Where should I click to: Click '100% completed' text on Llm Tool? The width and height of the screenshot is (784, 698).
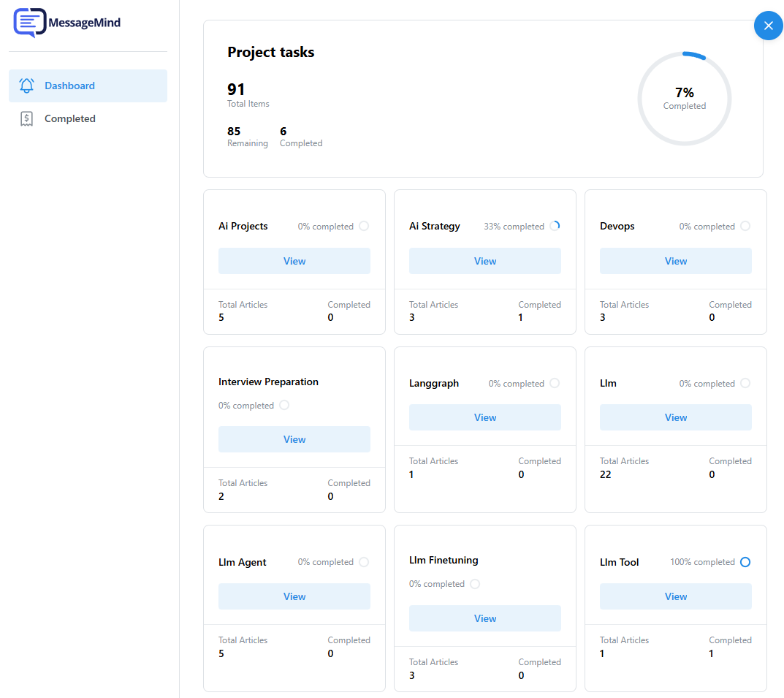pos(702,562)
